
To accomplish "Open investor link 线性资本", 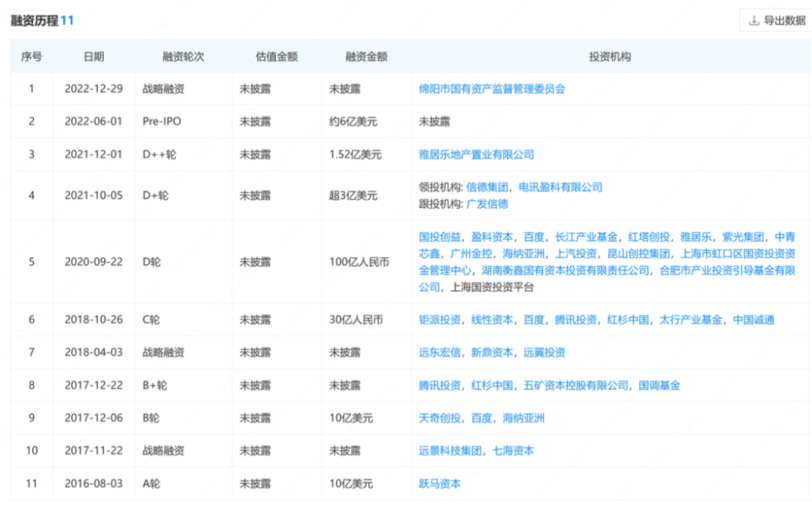I will [x=492, y=320].
